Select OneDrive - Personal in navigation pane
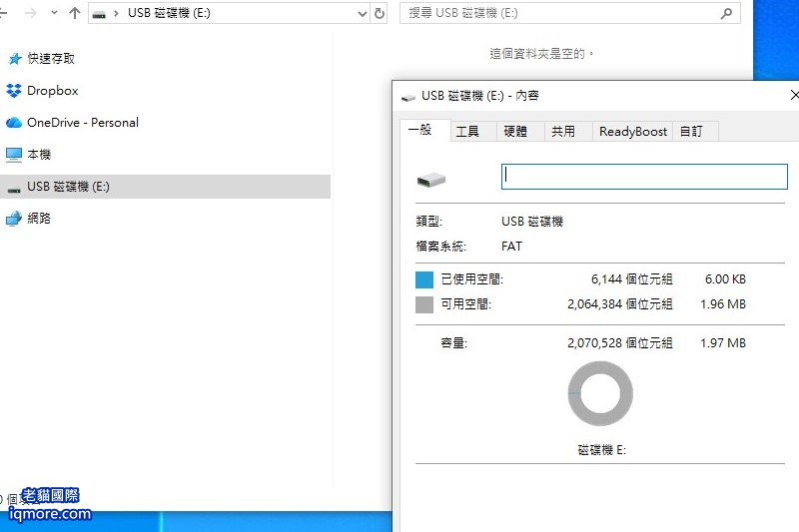 tap(83, 123)
